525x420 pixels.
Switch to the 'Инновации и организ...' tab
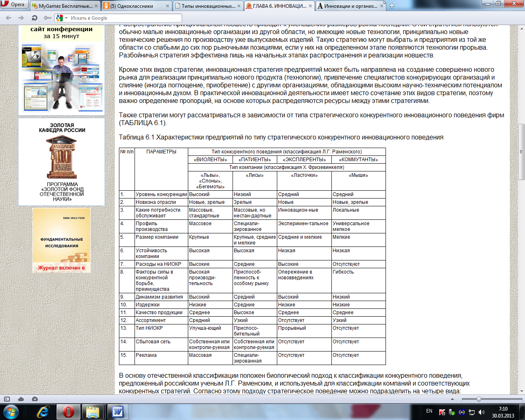click(x=351, y=6)
